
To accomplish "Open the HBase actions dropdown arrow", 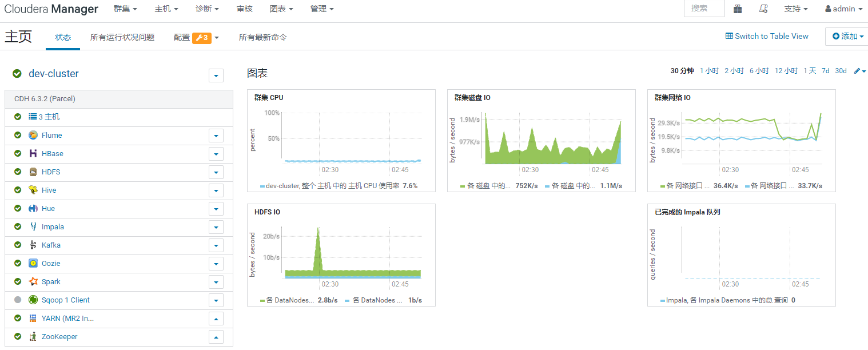I will point(216,154).
